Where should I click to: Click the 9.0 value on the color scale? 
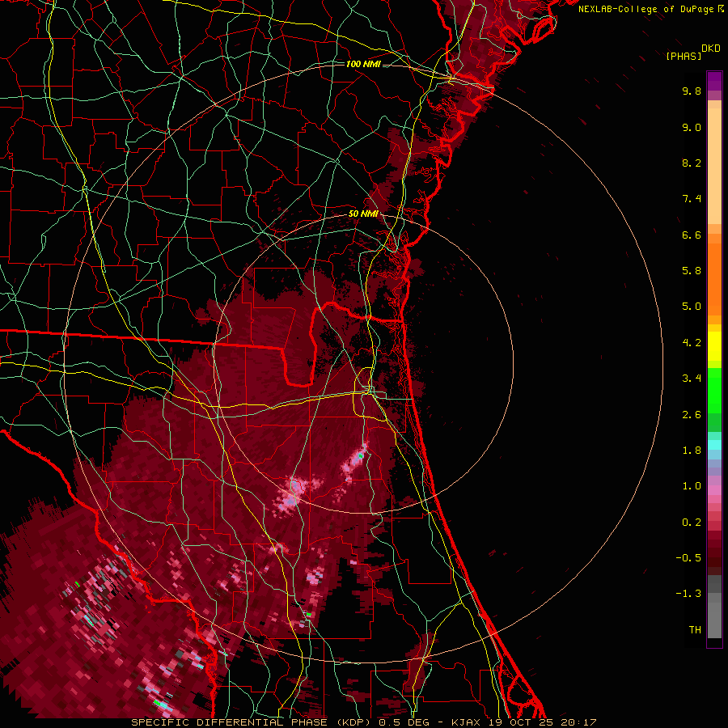click(692, 127)
